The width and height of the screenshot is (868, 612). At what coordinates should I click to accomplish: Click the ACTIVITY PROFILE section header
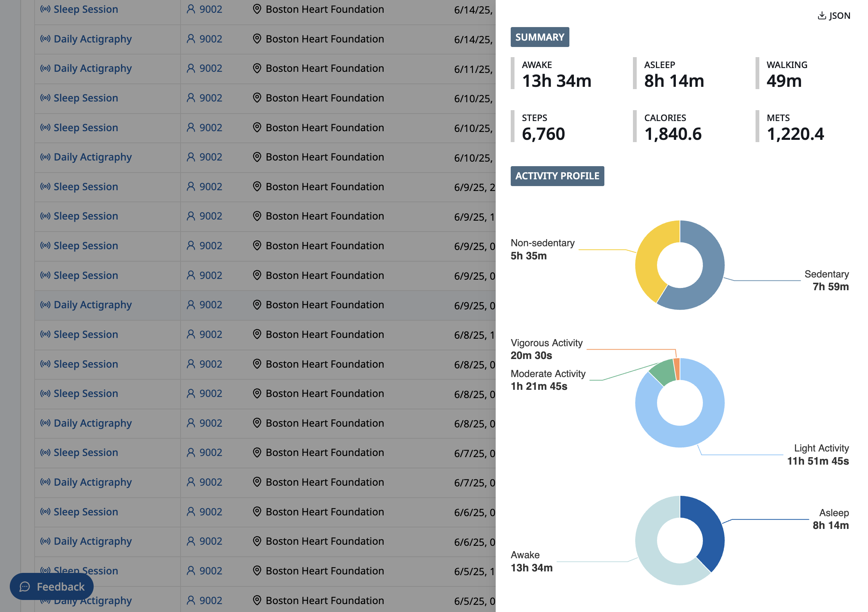[x=557, y=176]
